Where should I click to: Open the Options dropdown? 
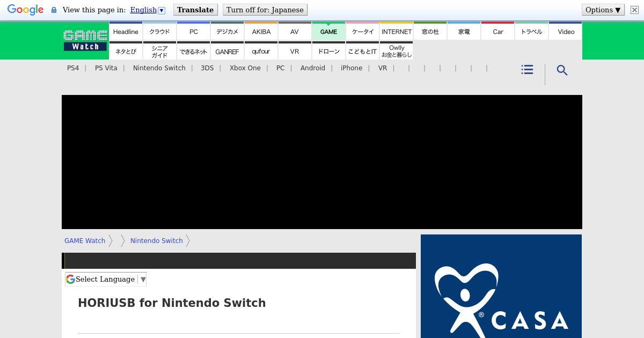(603, 10)
